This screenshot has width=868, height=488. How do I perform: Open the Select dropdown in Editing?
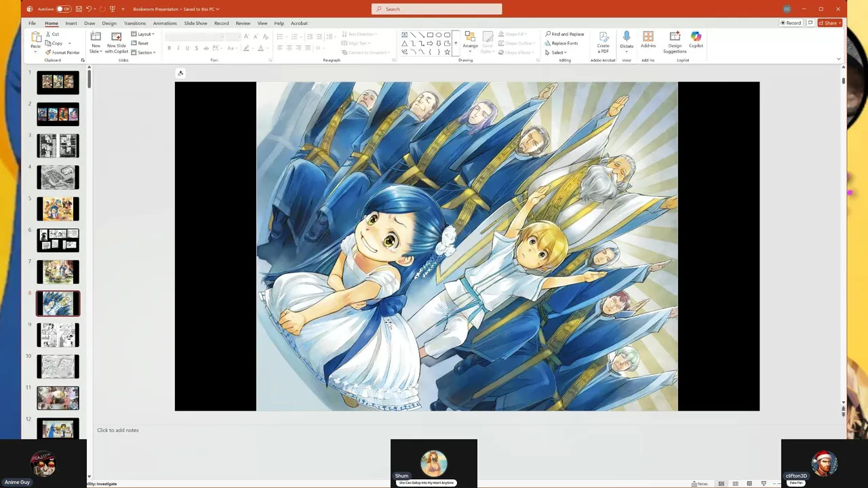click(x=557, y=52)
